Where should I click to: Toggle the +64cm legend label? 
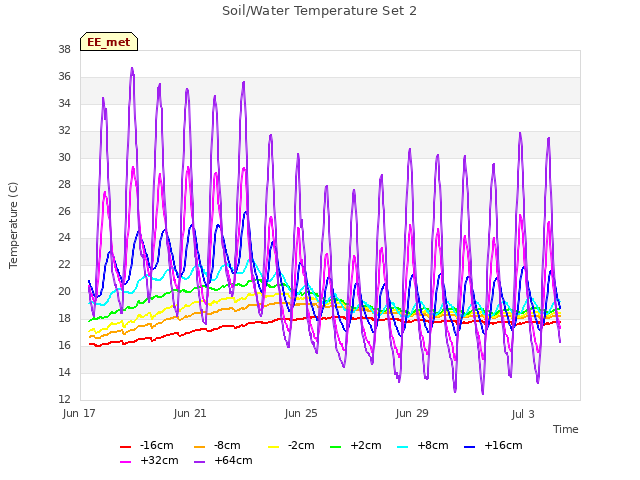click(x=233, y=460)
